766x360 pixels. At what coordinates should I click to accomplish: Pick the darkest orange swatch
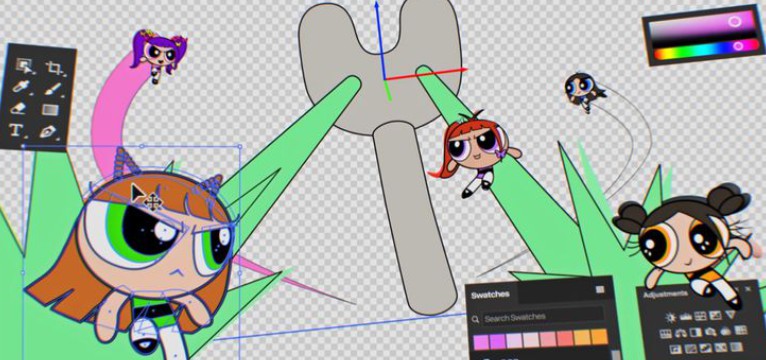point(599,337)
